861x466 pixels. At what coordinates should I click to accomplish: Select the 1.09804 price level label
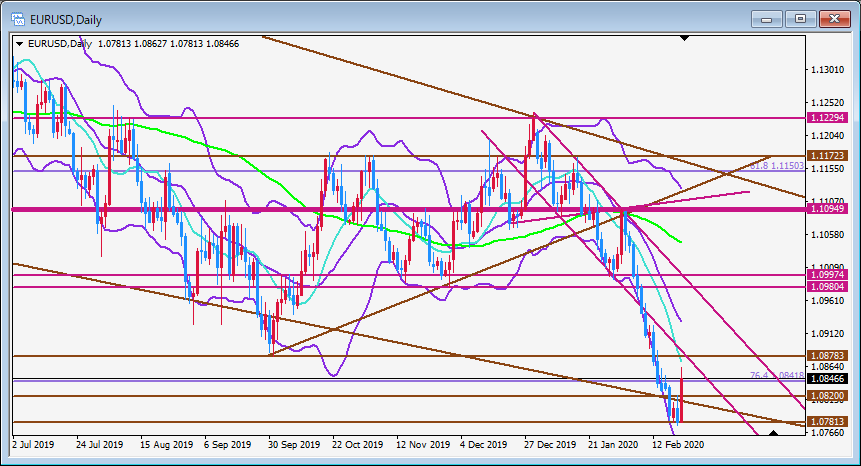827,287
